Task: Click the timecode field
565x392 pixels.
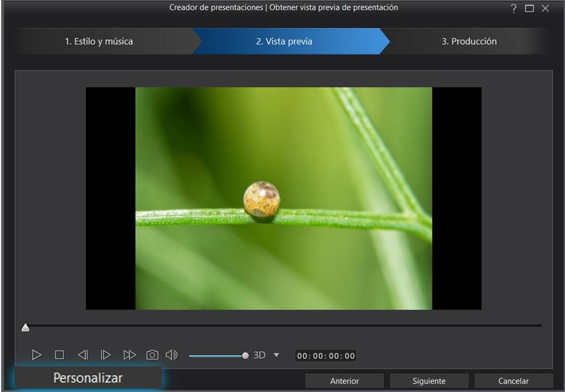Action: tap(326, 356)
